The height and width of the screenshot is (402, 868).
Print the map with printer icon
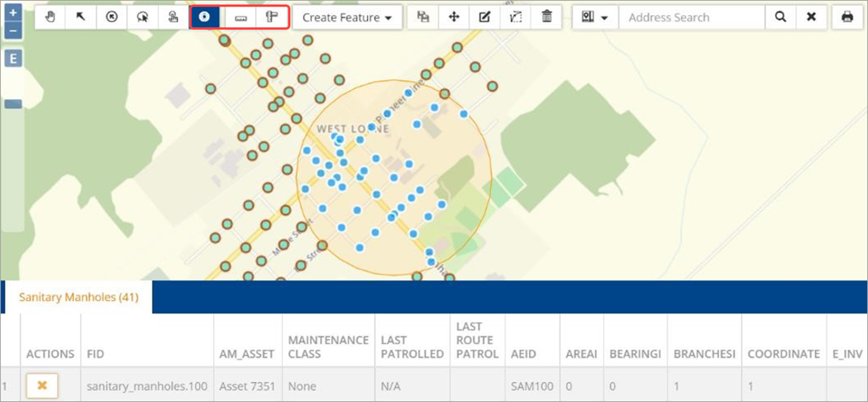pyautogui.click(x=847, y=17)
